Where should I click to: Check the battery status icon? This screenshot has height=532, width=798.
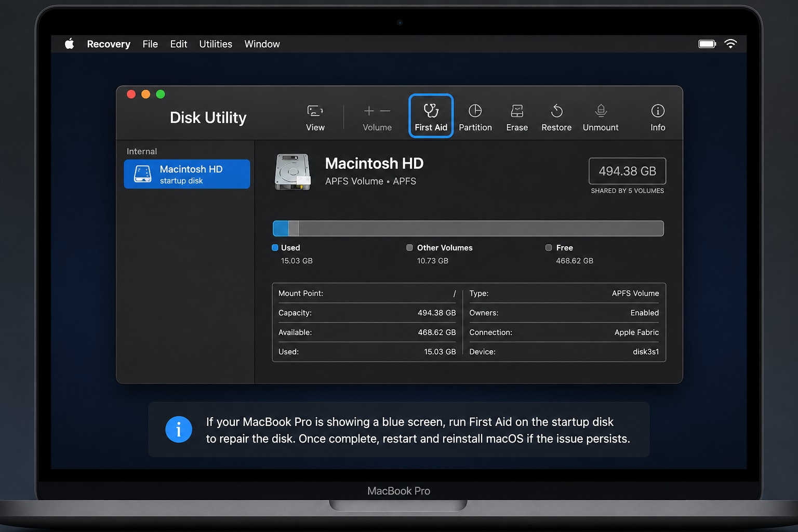[707, 44]
